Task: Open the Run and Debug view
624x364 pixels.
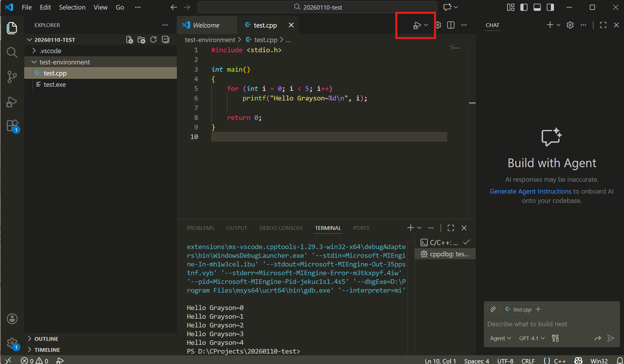Action: [12, 102]
